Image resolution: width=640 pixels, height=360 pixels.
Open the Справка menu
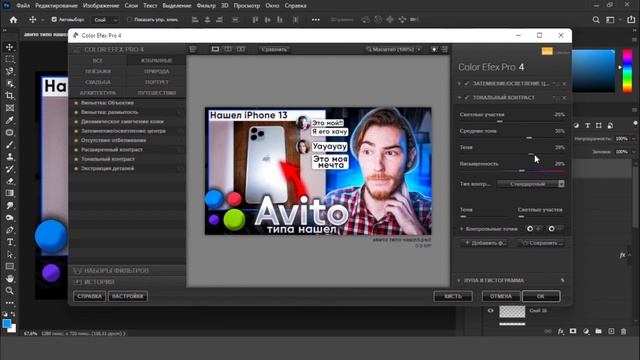[296, 6]
